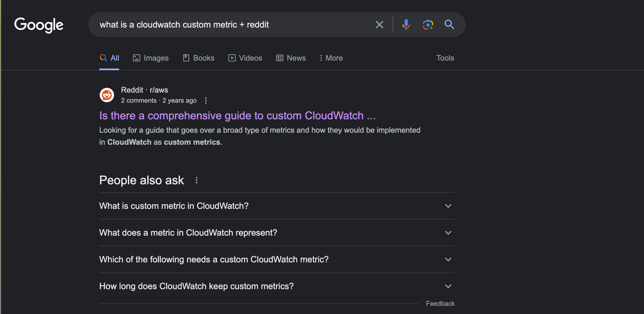Open the Reddit · r/aws source label
The height and width of the screenshot is (314, 644).
point(145,90)
